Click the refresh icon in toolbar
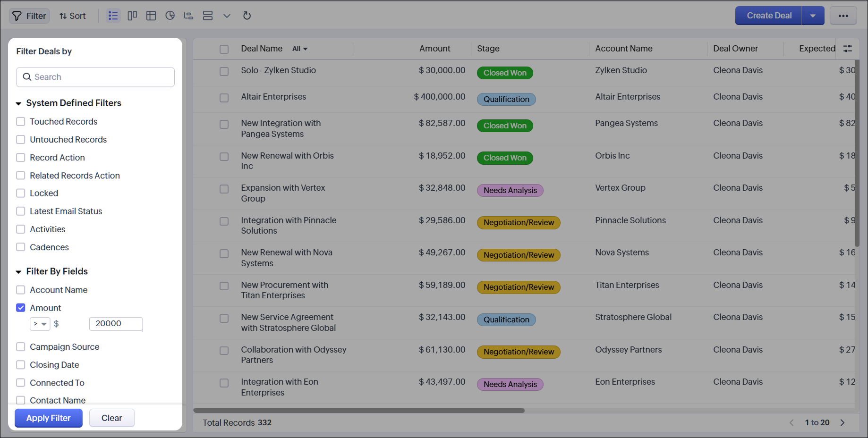 point(247,16)
